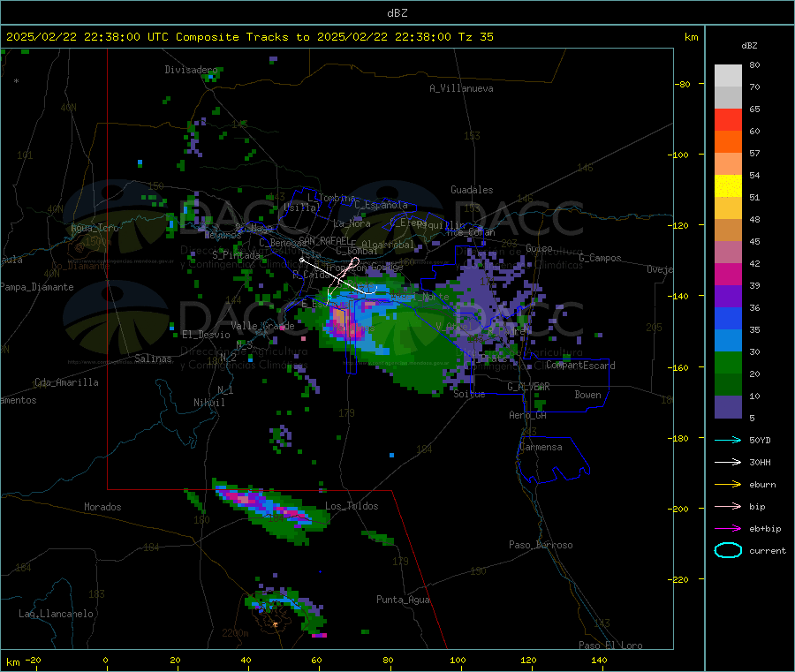Click the Bowen map label

point(587,396)
